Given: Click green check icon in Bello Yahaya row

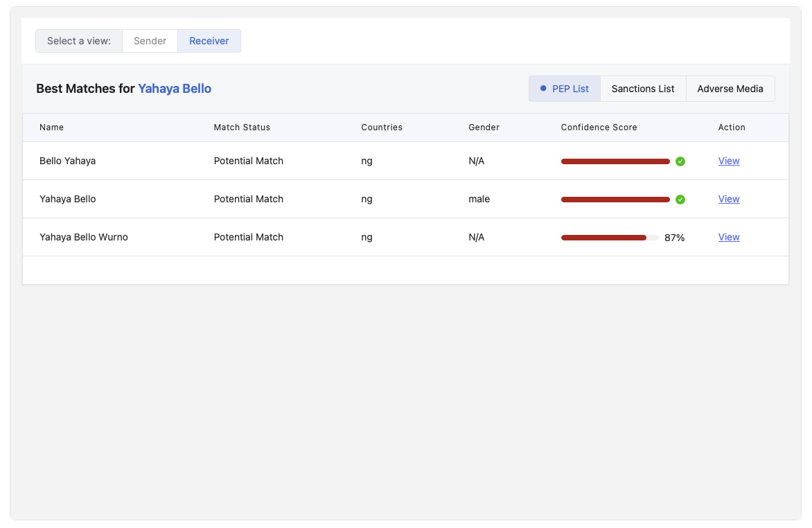Looking at the screenshot, I should [x=680, y=161].
